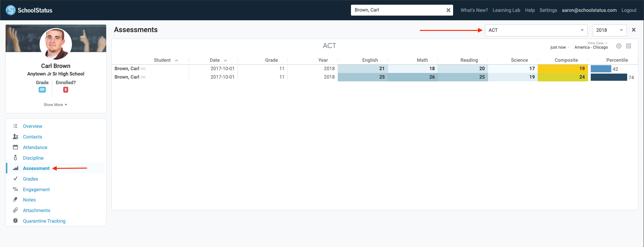Switch to grid view icon
Screen dimensions: 644x247
628,46
